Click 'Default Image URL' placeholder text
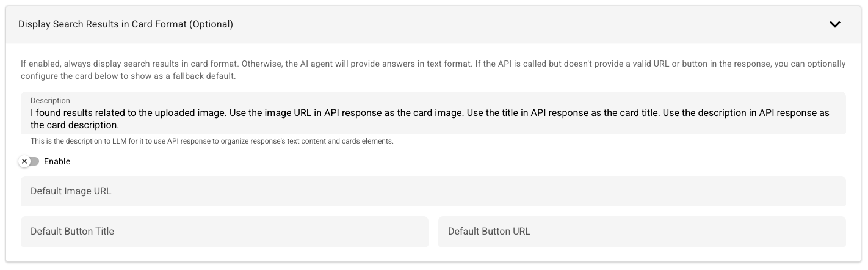The image size is (868, 270). tap(71, 191)
